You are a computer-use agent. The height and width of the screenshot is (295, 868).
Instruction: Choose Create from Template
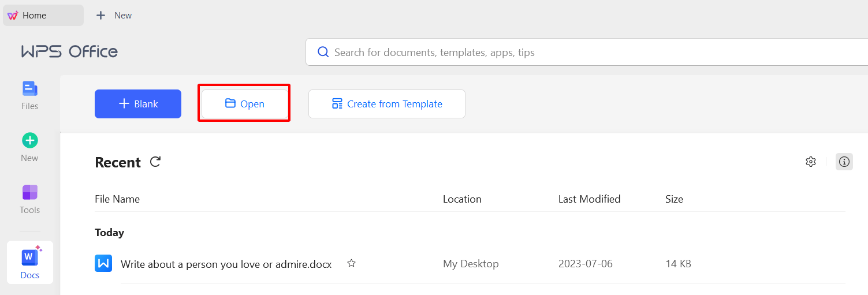pos(387,104)
